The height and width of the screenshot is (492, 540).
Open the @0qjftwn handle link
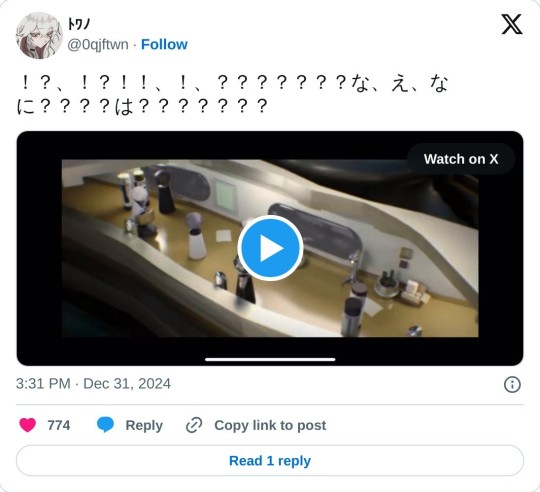point(98,45)
